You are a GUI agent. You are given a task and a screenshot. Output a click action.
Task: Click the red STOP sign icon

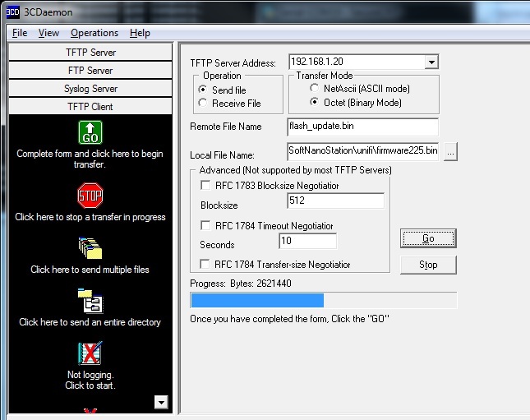click(90, 196)
